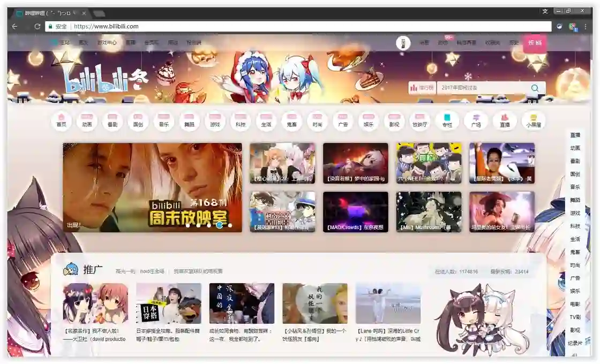Open 专栏 column icon
Screen dimensions: 600x364
tap(447, 121)
